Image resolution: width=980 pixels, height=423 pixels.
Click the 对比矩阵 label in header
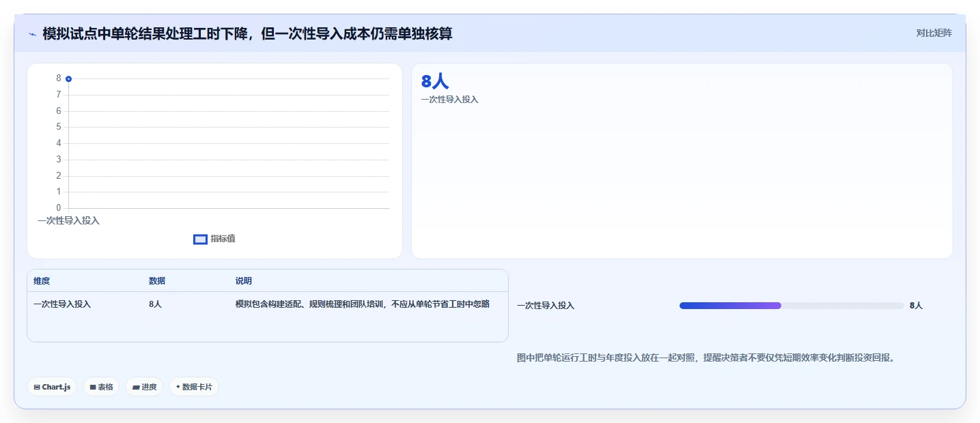(x=934, y=33)
